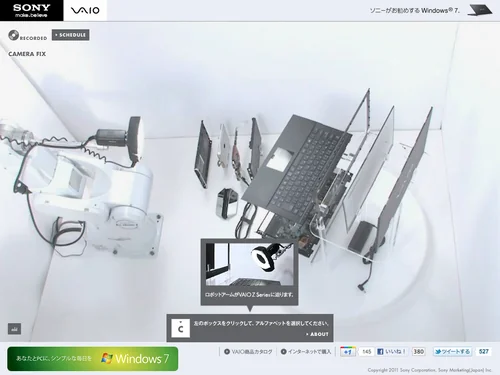
Task: Click the laptop icon beside the Windows 7 text
Action: [479, 10]
